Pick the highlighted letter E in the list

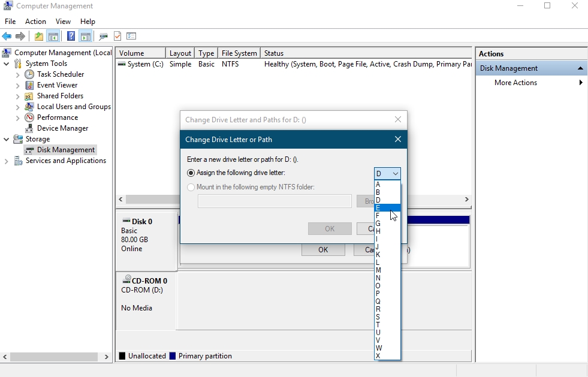pyautogui.click(x=387, y=208)
